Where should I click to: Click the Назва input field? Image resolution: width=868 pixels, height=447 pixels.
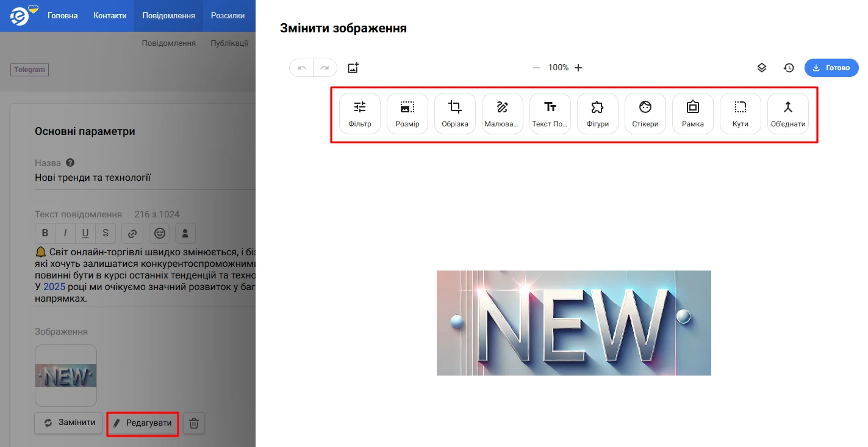145,178
